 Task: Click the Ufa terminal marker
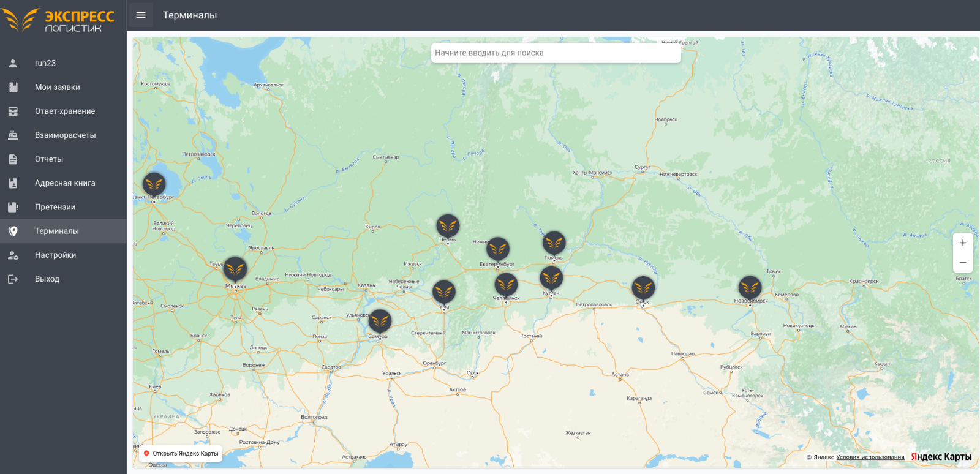coord(444,292)
